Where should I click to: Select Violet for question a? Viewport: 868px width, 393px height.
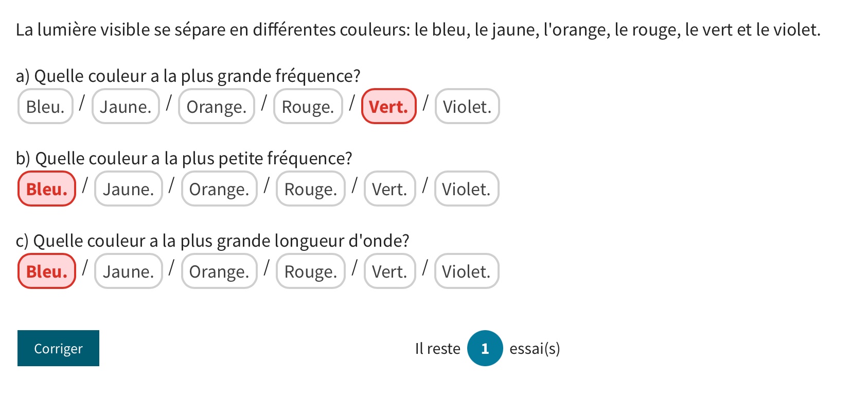click(x=467, y=107)
